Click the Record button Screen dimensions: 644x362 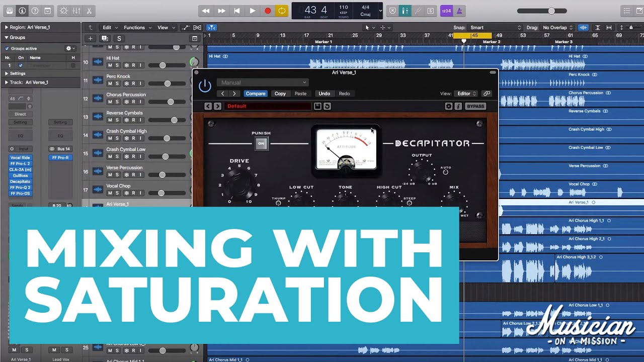pyautogui.click(x=268, y=11)
